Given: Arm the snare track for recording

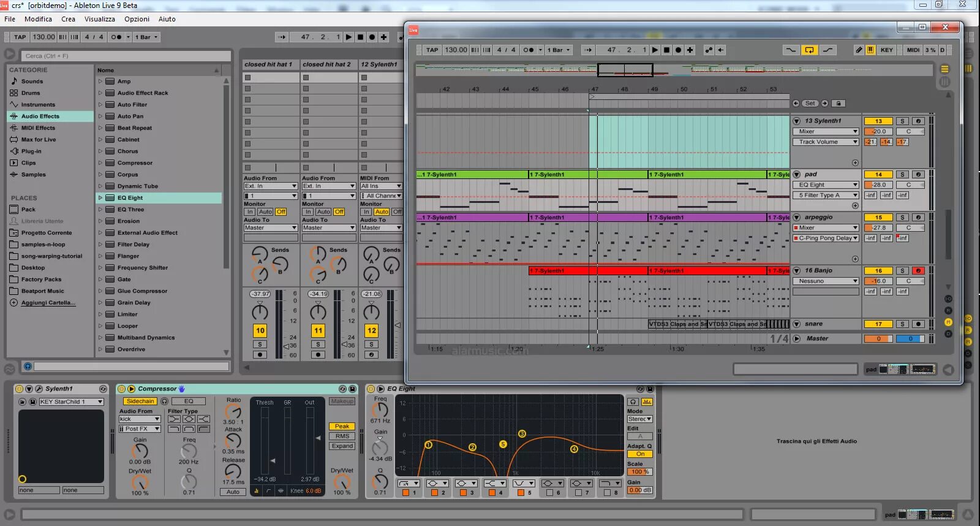Looking at the screenshot, I should [x=918, y=324].
